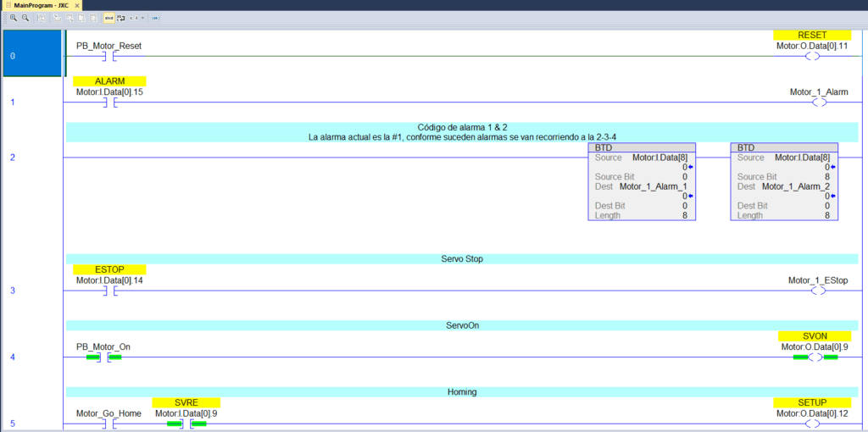Select the BTD block with Dest Motor_1_Alarm_1
The image size is (868, 432).
coord(642,181)
